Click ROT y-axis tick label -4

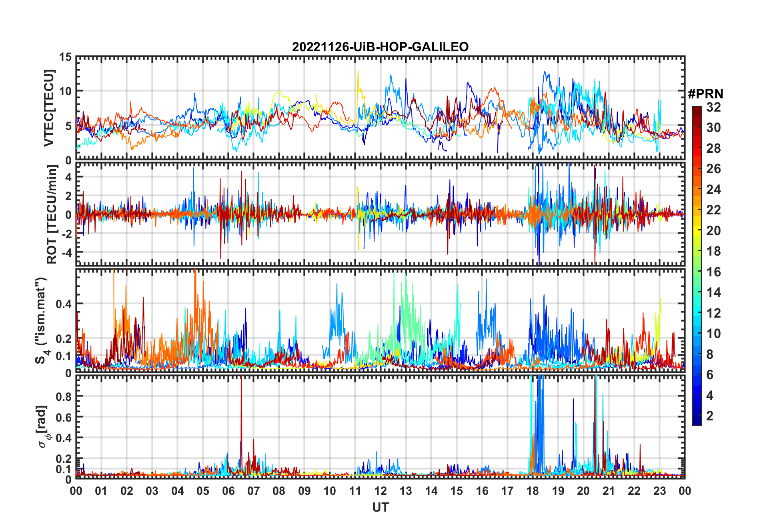click(x=66, y=253)
